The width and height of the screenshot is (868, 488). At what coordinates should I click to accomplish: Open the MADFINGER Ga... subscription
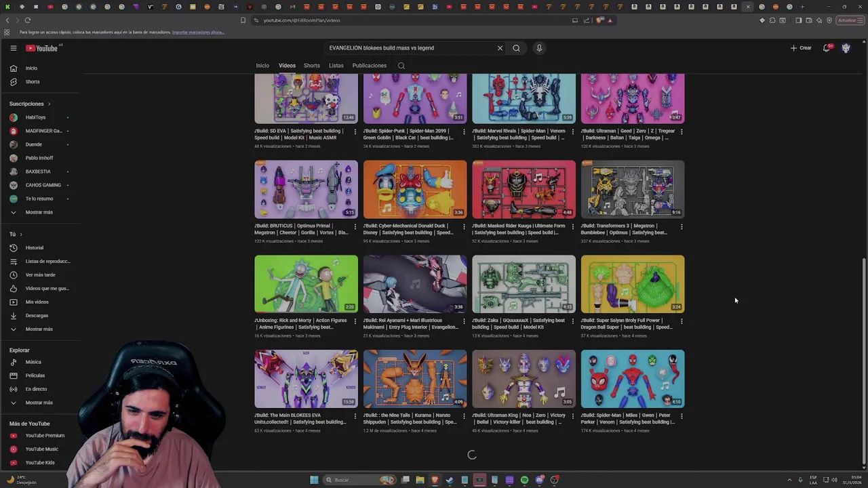(x=41, y=131)
